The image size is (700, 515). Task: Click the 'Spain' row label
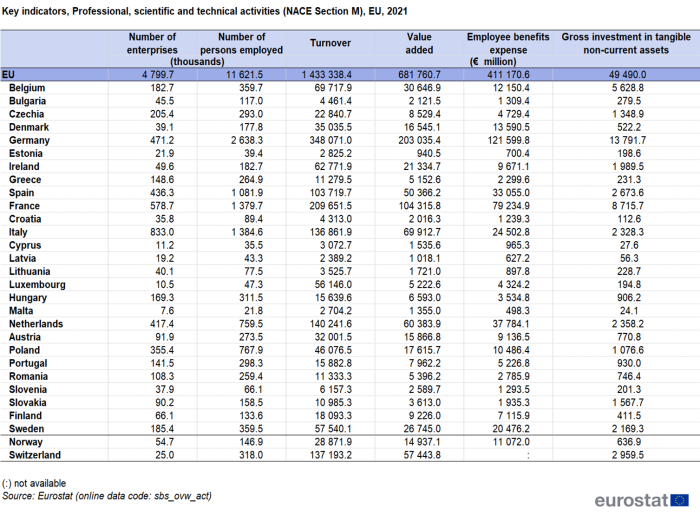[21, 193]
